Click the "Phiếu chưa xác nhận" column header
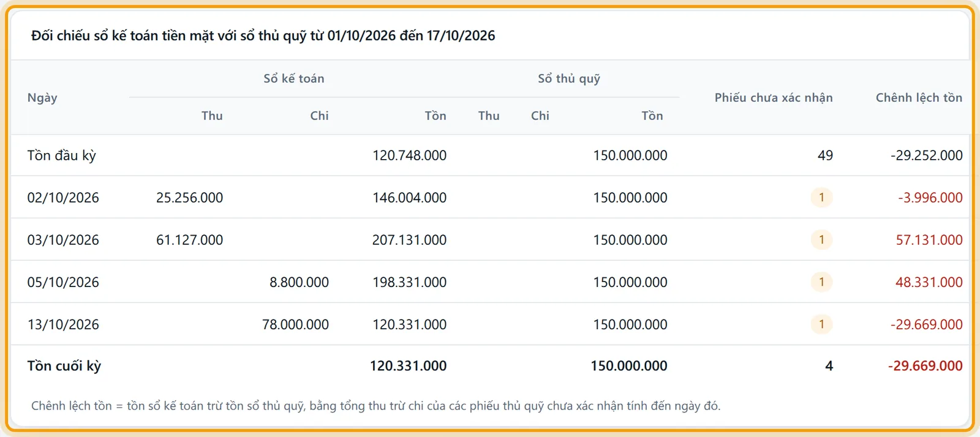Image resolution: width=980 pixels, height=437 pixels. [x=774, y=98]
